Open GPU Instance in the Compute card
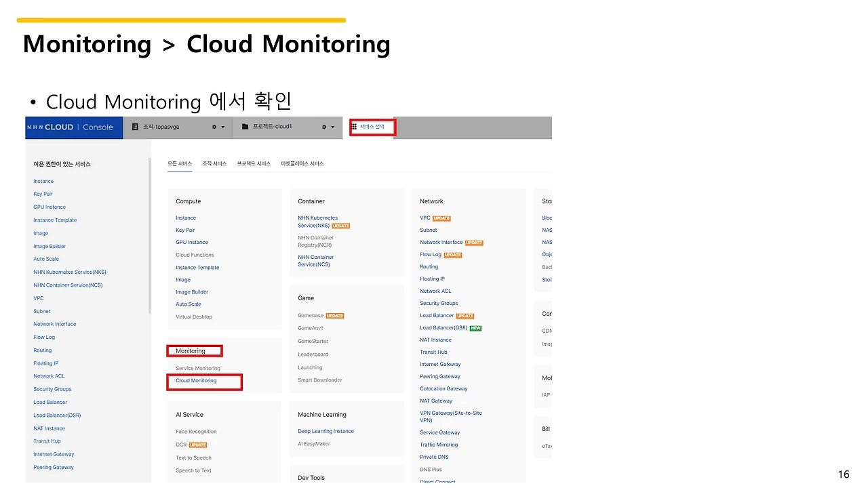The width and height of the screenshot is (868, 488). point(192,242)
